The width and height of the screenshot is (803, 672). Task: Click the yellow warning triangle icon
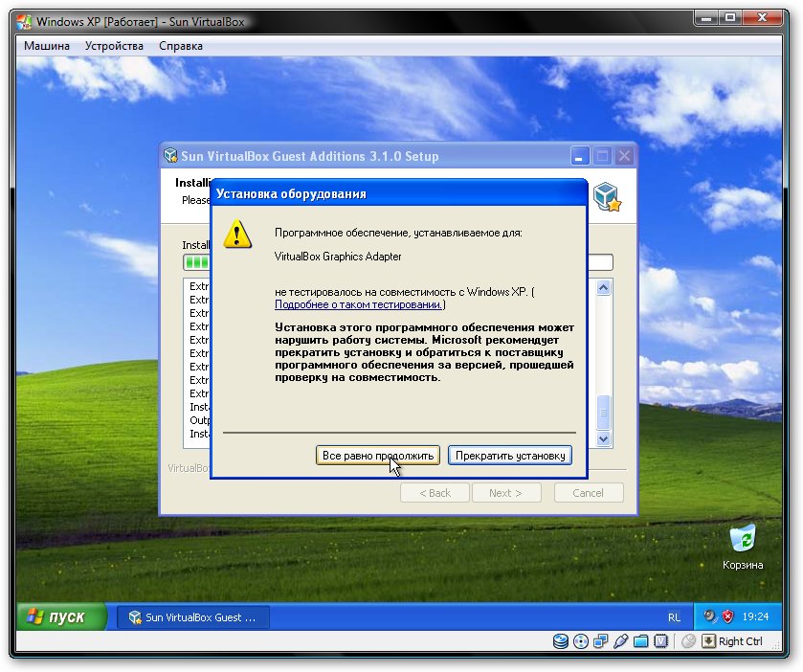point(237,235)
